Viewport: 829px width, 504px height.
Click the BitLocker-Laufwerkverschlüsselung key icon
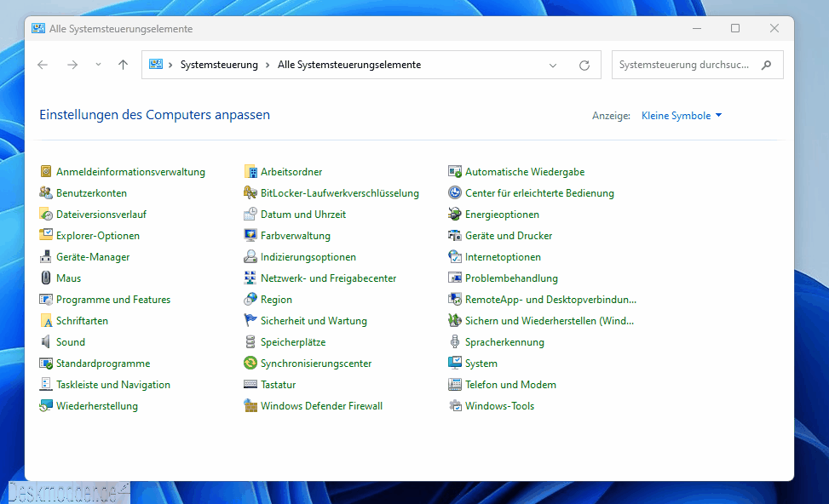coord(250,192)
